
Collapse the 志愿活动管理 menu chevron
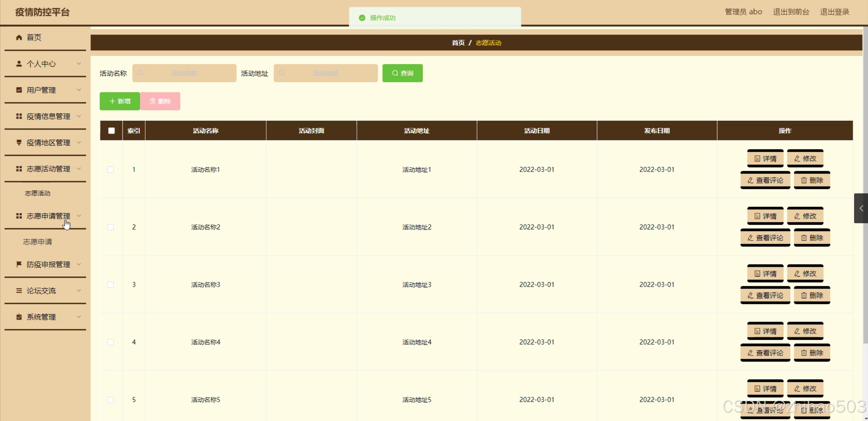(79, 169)
